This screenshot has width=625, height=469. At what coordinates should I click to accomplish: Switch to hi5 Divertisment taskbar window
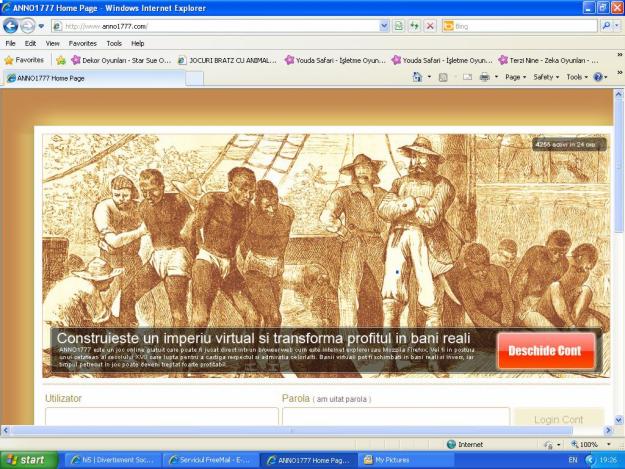pos(112,460)
